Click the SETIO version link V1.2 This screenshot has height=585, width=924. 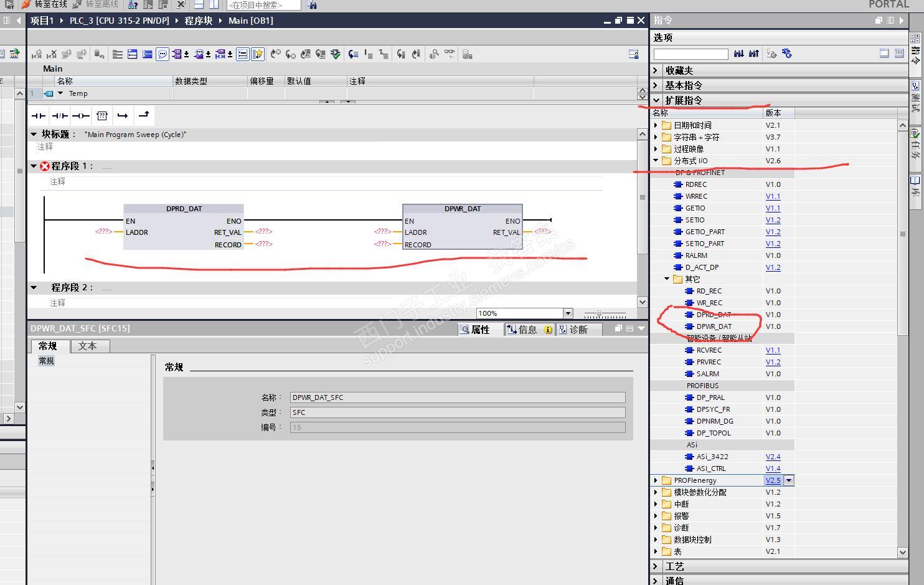(x=773, y=220)
